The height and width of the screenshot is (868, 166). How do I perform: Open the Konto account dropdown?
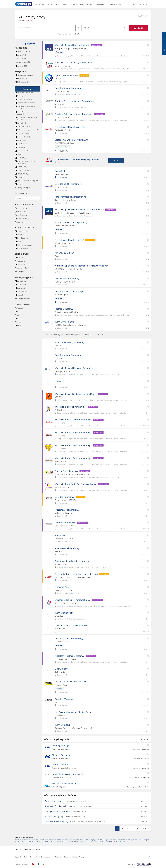pyautogui.click(x=145, y=4)
